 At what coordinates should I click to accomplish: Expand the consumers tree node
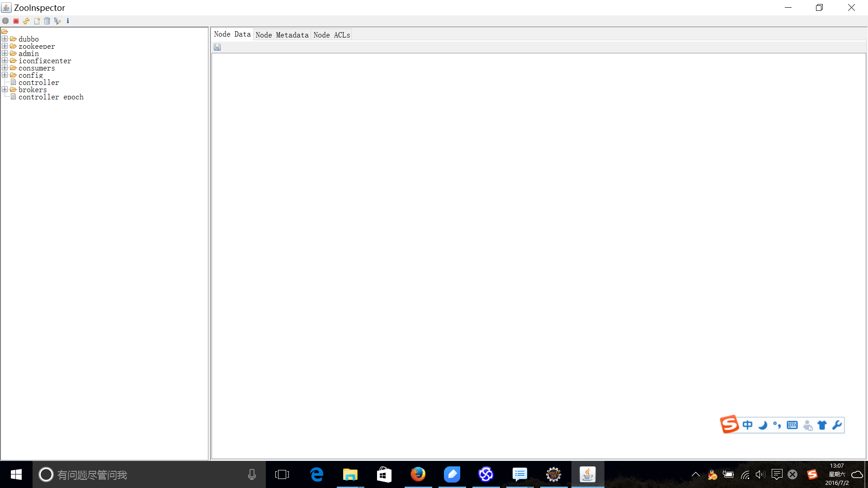[x=5, y=68]
